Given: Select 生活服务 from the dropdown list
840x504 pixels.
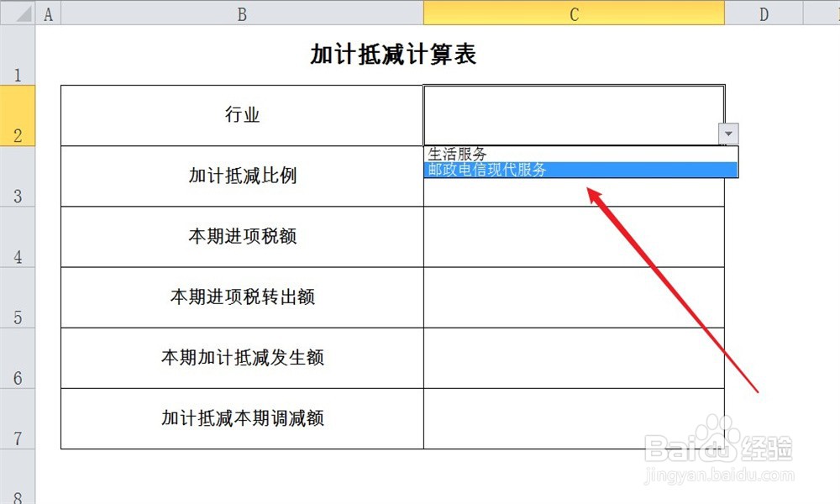Looking at the screenshot, I should pyautogui.click(x=504, y=154).
